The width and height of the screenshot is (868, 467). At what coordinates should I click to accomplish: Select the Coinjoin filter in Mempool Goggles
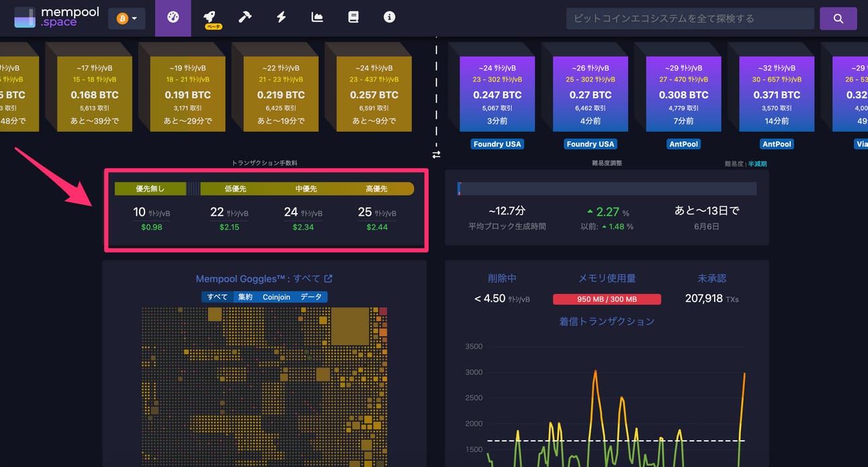tap(276, 297)
